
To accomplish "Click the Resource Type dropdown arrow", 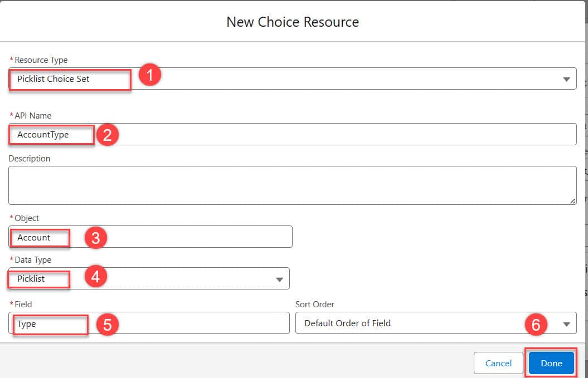I will 566,79.
